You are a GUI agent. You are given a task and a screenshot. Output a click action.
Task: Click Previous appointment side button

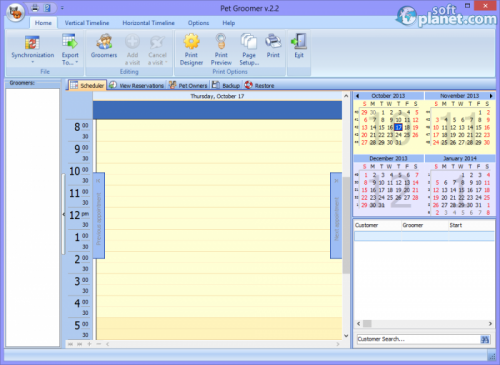click(x=99, y=215)
